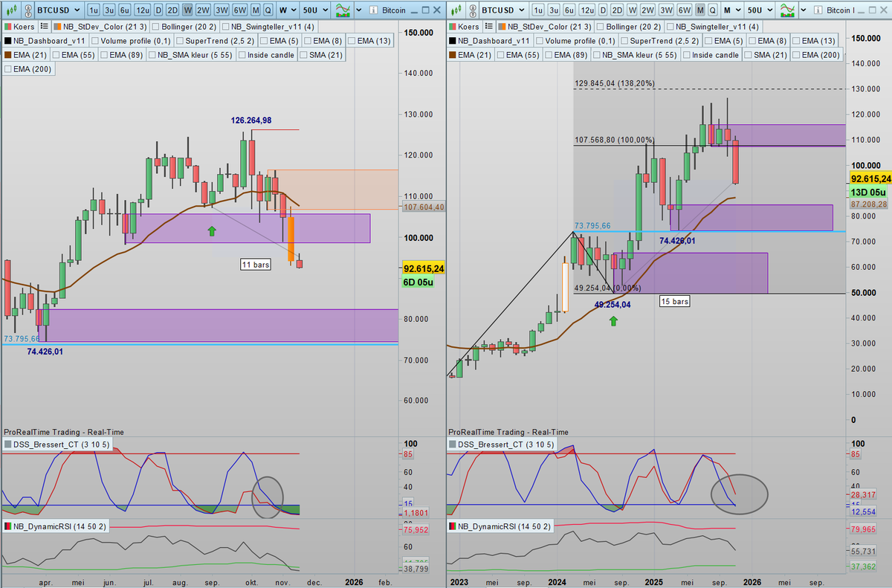Click the 92.615,24 price tag in left chart
The height and width of the screenshot is (588, 892).
click(423, 268)
